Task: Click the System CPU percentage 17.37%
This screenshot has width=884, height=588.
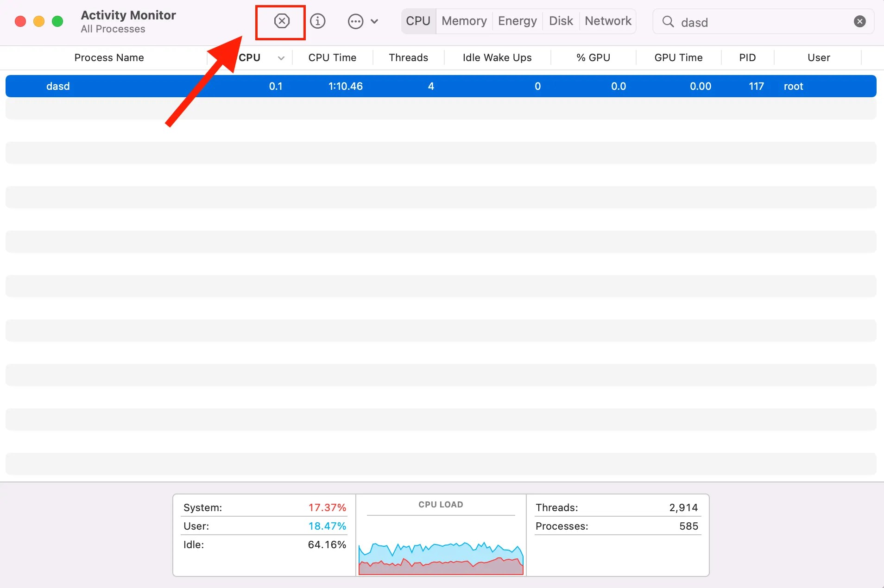Action: pyautogui.click(x=328, y=508)
